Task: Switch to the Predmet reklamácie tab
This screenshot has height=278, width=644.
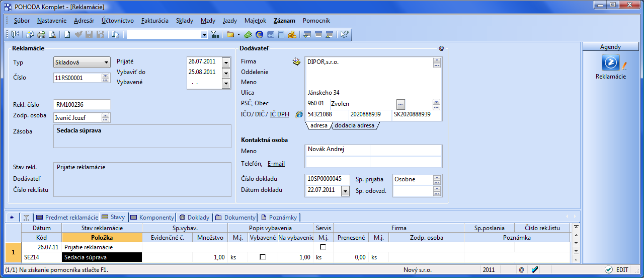Action: [67, 217]
